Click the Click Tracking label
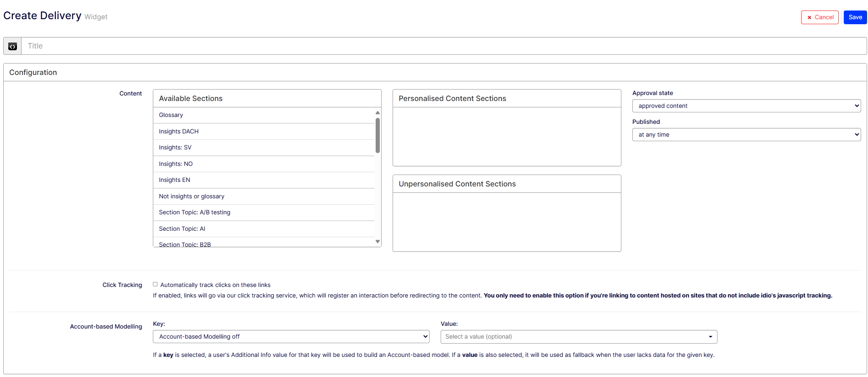Screen dimensions: 868x377 click(122, 285)
